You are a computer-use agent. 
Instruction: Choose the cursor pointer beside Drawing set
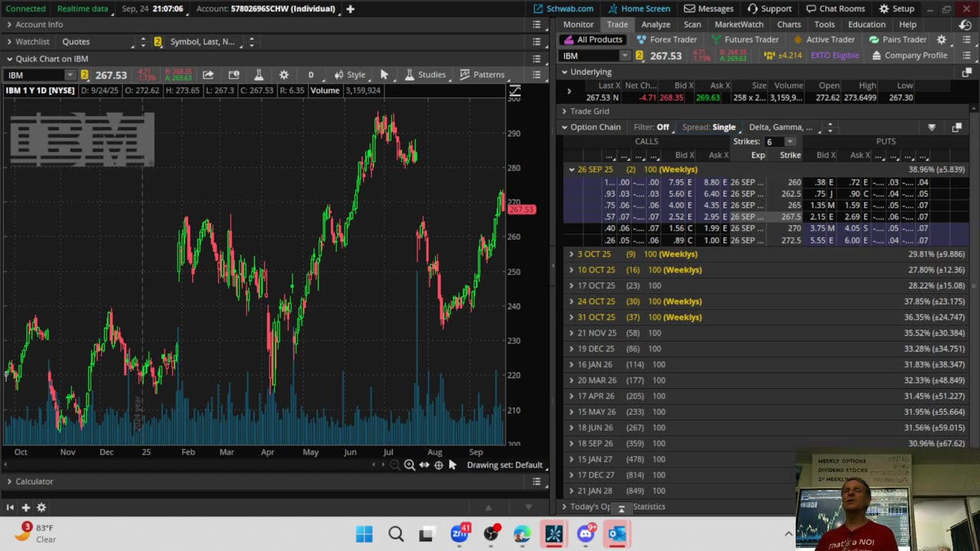coord(452,465)
